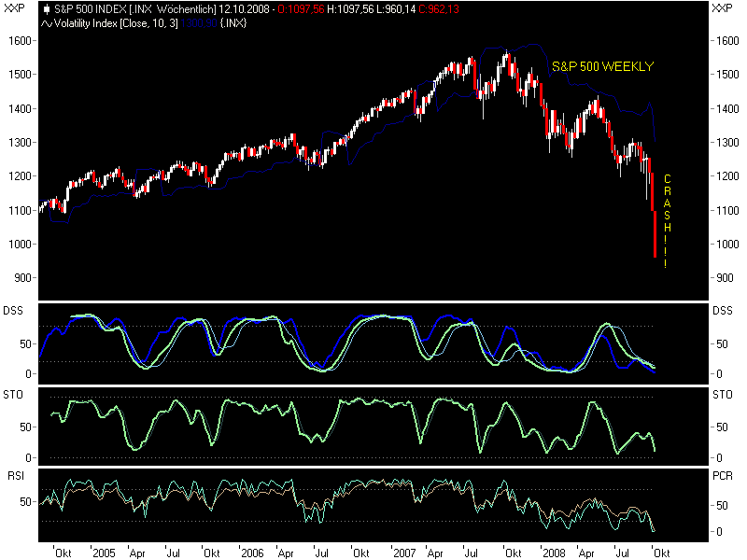Screen dimensions: 747x560
Task: Click the candlestick icon before S&P 500 INDEX
Action: pos(47,9)
